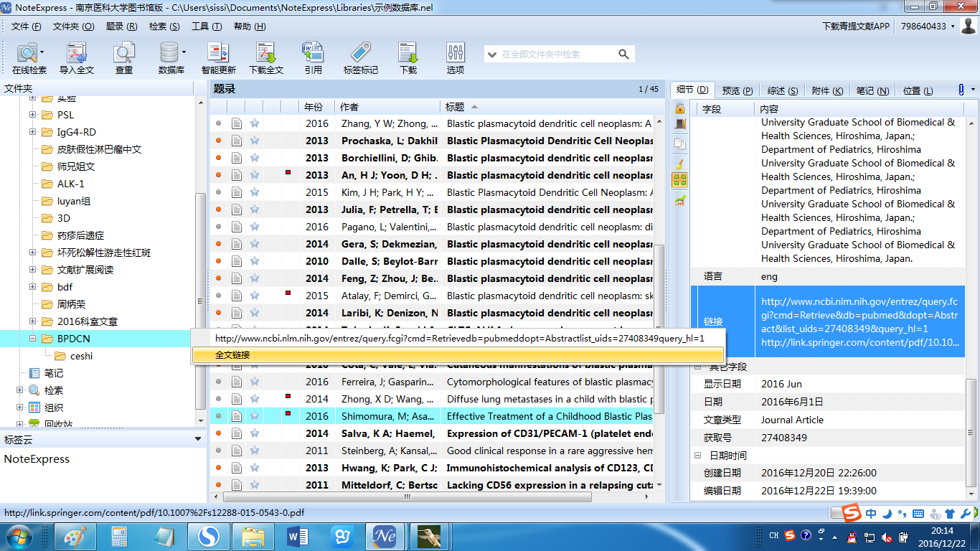Click the 下载全文 download full-text icon
This screenshot has width=980, height=551.
[266, 58]
